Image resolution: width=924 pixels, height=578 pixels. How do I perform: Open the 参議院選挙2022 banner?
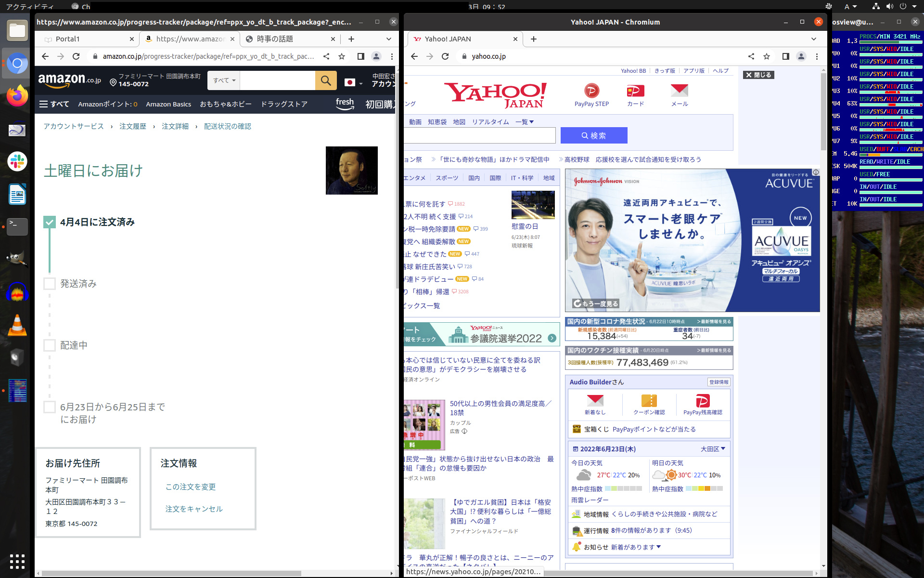[482, 334]
